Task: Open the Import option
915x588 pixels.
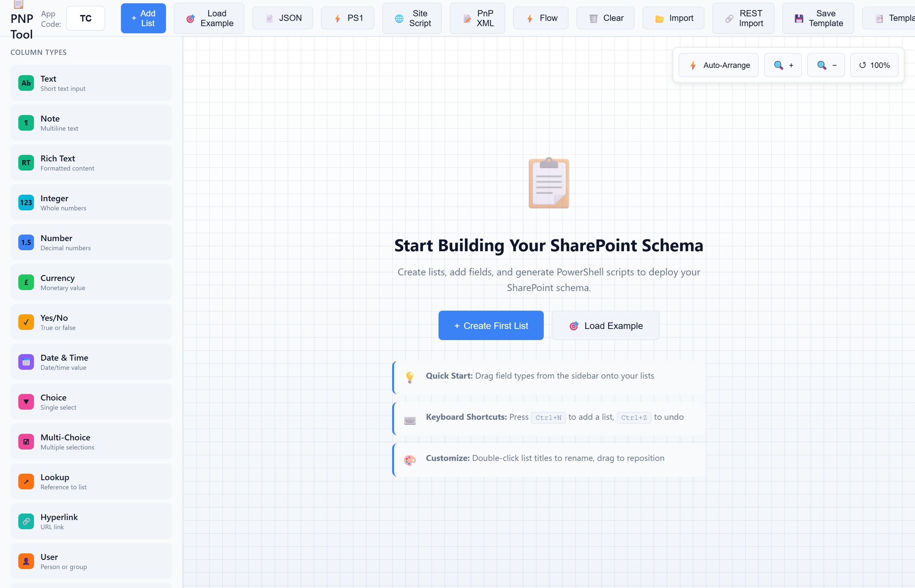Action: (673, 18)
